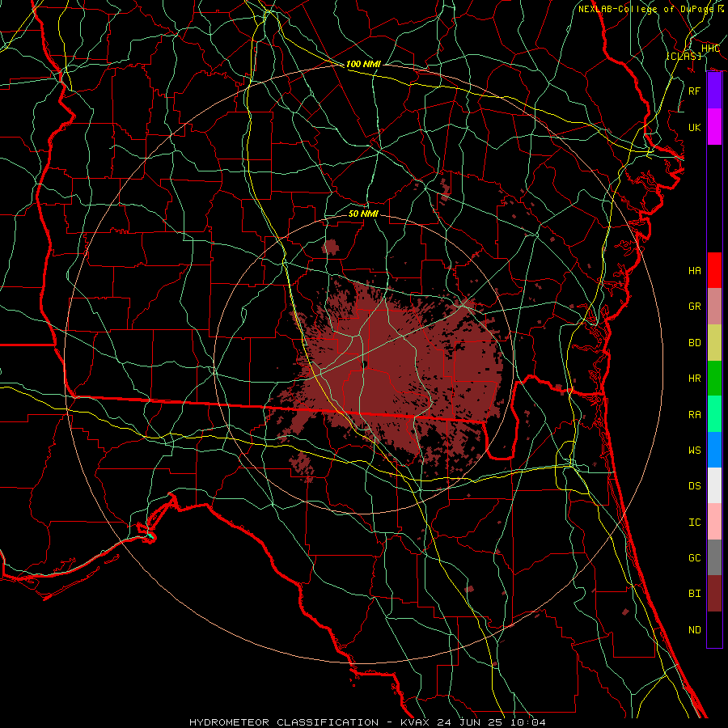Click the GR legend label

[x=694, y=307]
